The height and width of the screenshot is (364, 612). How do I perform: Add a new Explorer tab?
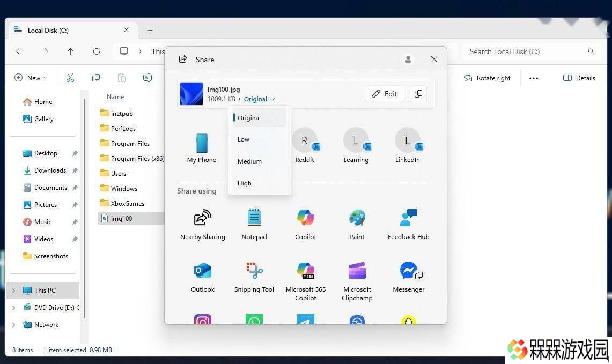click(x=150, y=31)
